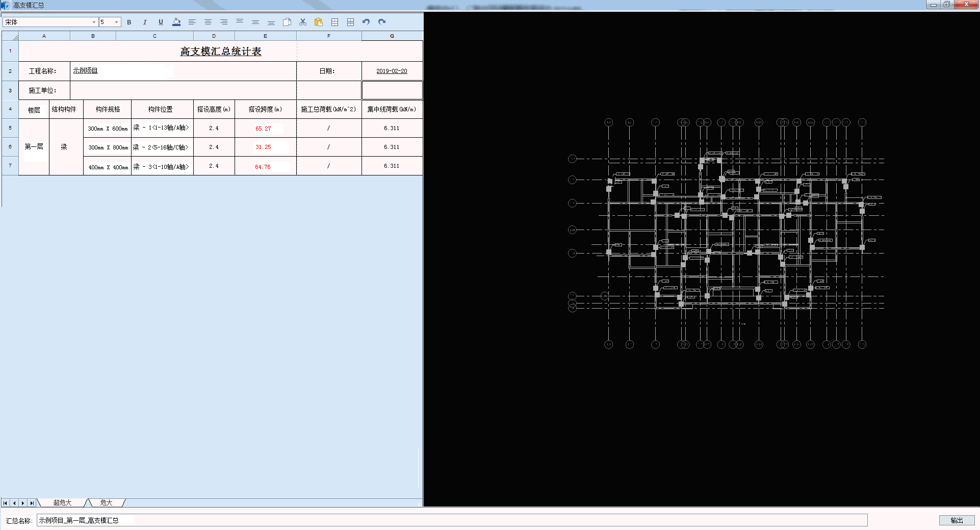Restore down the 高支模汇总 window

point(947,5)
